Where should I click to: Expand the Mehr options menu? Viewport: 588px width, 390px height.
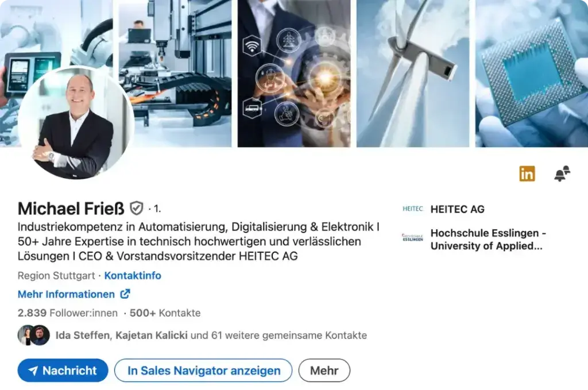click(x=324, y=370)
